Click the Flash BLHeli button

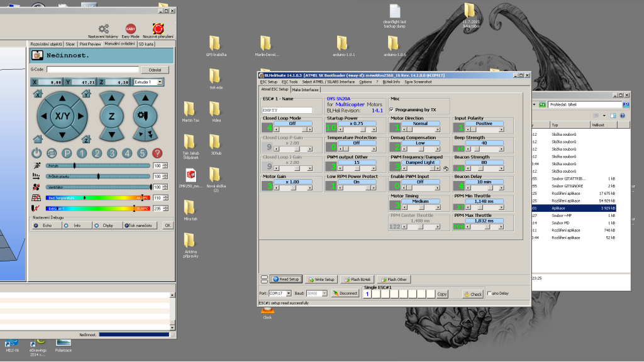coord(358,279)
